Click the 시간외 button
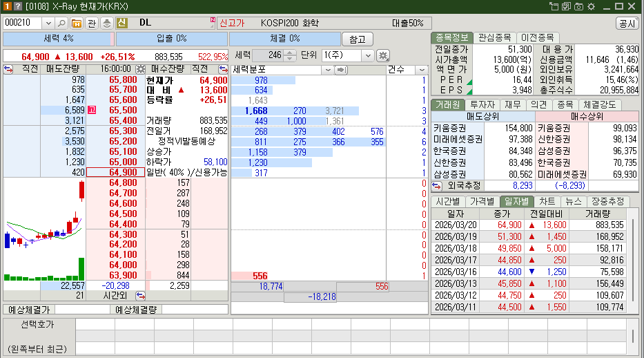This screenshot has height=358, width=644. pos(115,295)
